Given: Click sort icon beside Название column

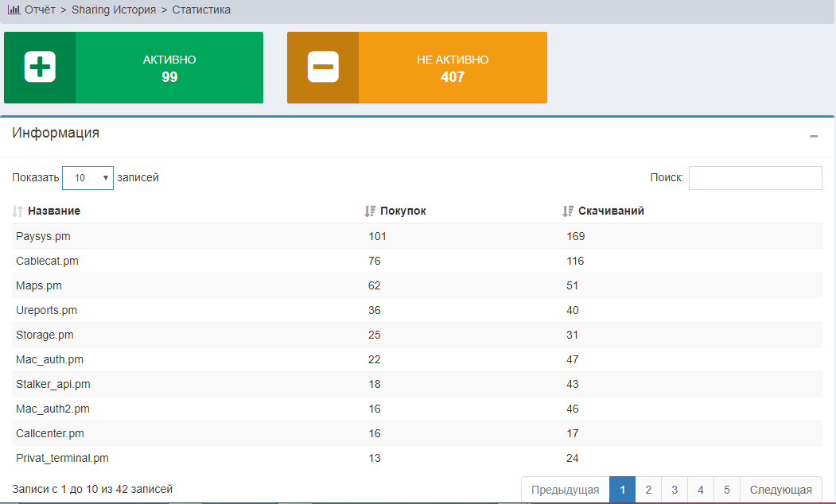Looking at the screenshot, I should click(18, 211).
